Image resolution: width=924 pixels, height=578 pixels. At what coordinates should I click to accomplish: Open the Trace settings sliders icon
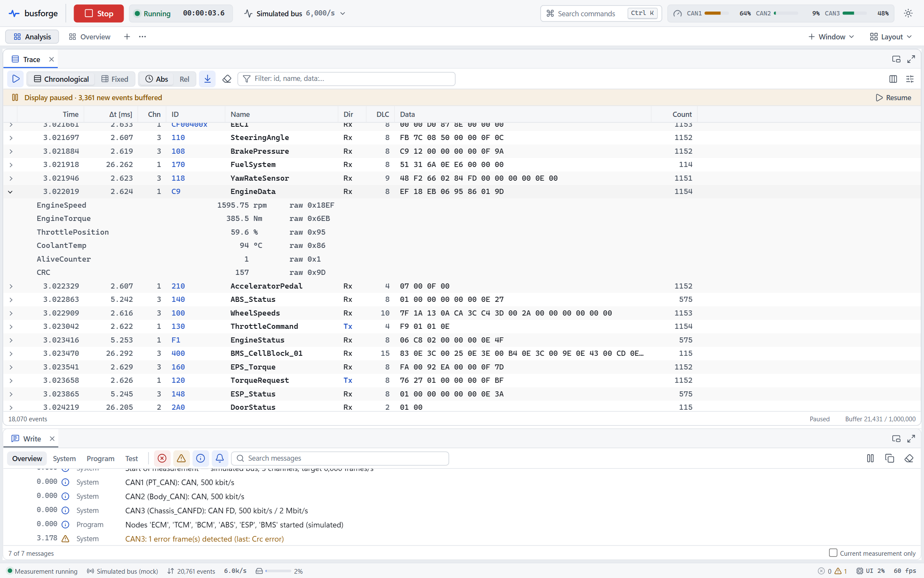[x=910, y=79]
